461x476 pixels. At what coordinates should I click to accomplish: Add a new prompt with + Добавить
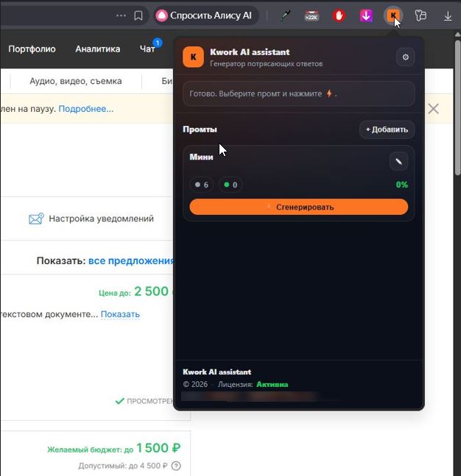click(x=387, y=129)
